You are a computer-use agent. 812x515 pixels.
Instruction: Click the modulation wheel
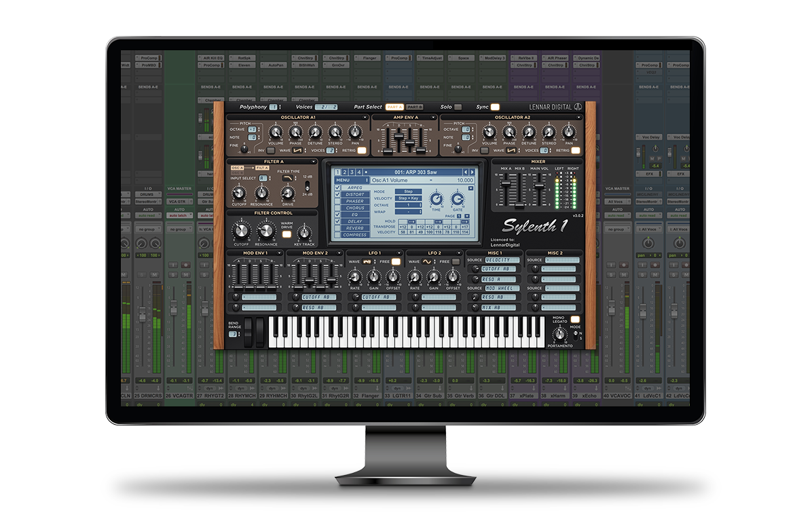tap(259, 332)
